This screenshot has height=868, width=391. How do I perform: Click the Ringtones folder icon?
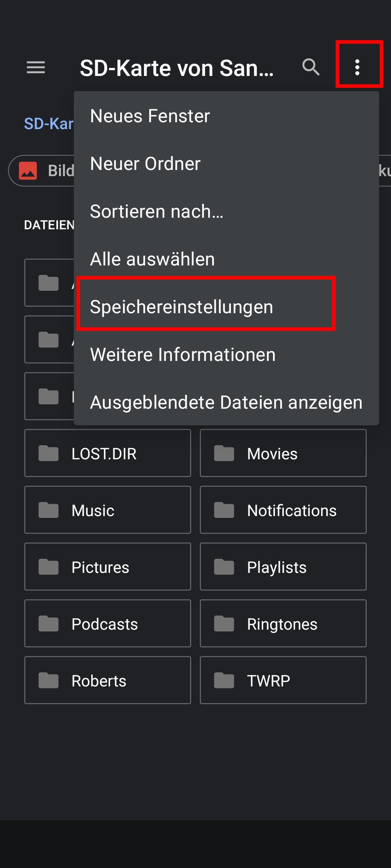tap(224, 624)
